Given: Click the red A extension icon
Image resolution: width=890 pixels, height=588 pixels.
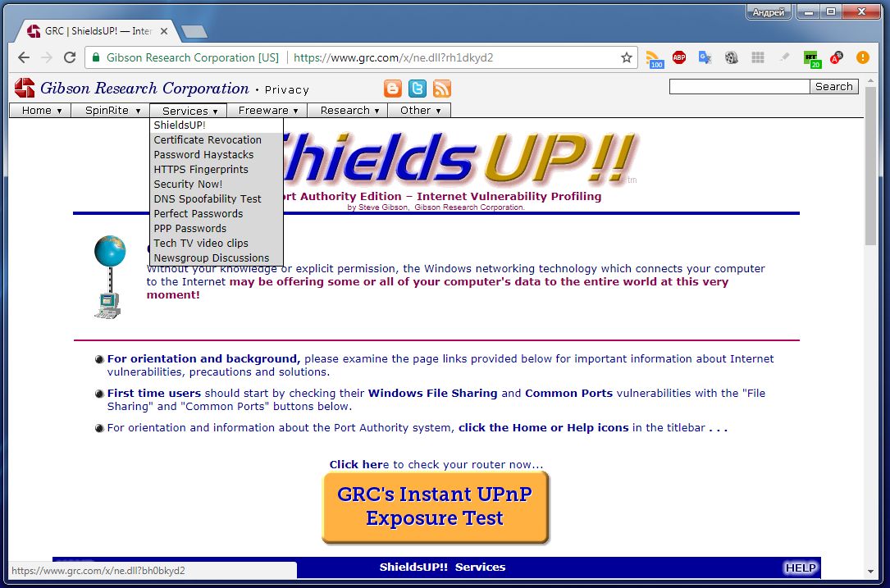Looking at the screenshot, I should click(x=837, y=57).
